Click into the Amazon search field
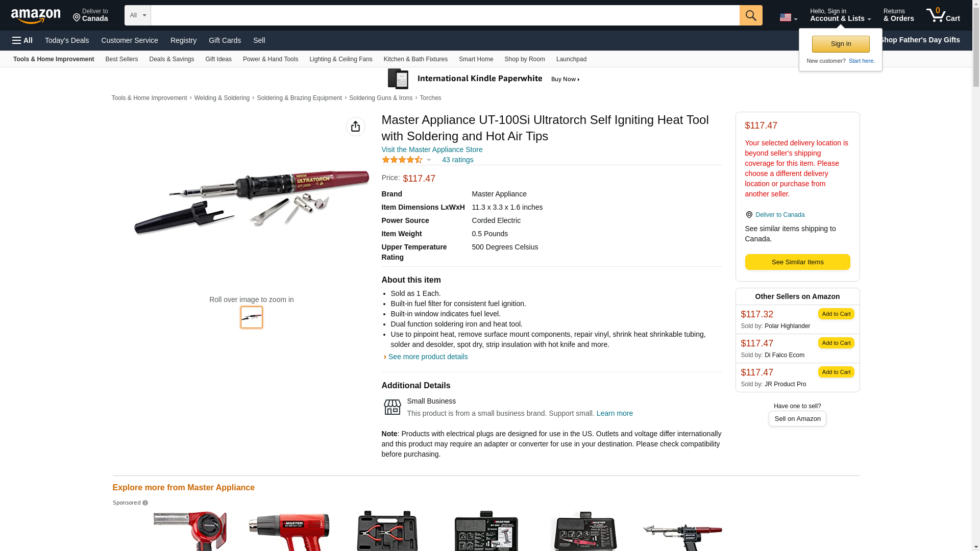This screenshot has width=980, height=551. 445,15
